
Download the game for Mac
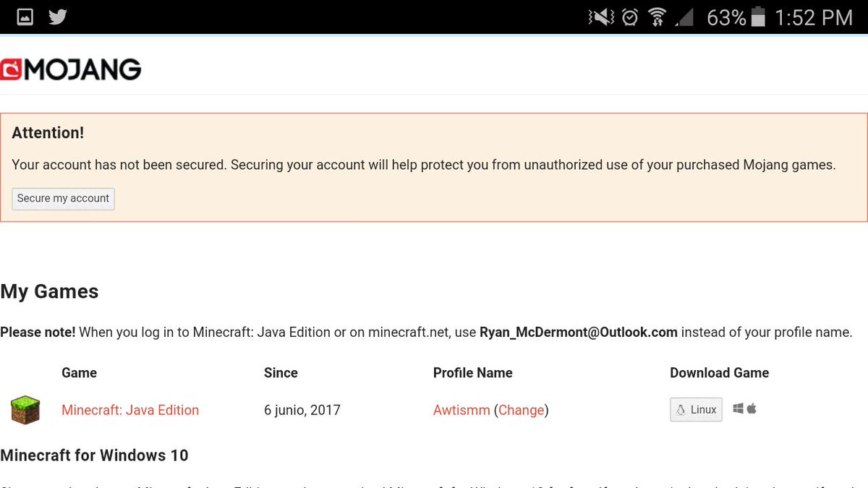tap(752, 408)
